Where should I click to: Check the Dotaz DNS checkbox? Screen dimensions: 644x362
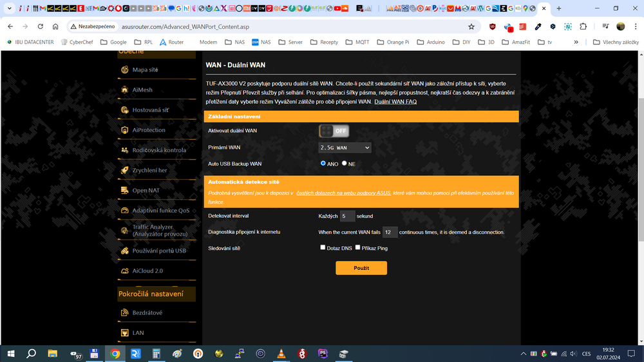[x=323, y=247]
